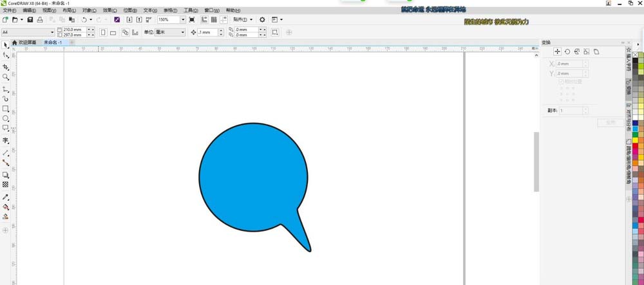Toggle Show rulers button
This screenshot has height=285, width=644.
[205, 20]
